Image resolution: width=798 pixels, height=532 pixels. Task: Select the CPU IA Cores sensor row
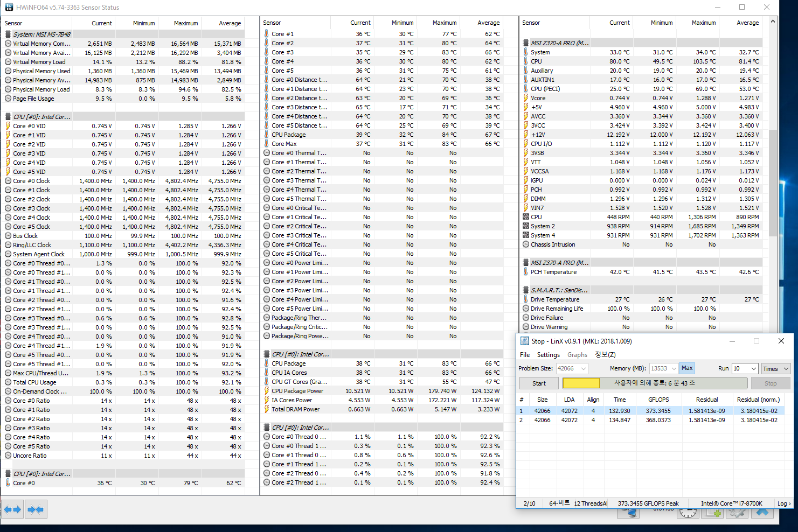[382, 373]
